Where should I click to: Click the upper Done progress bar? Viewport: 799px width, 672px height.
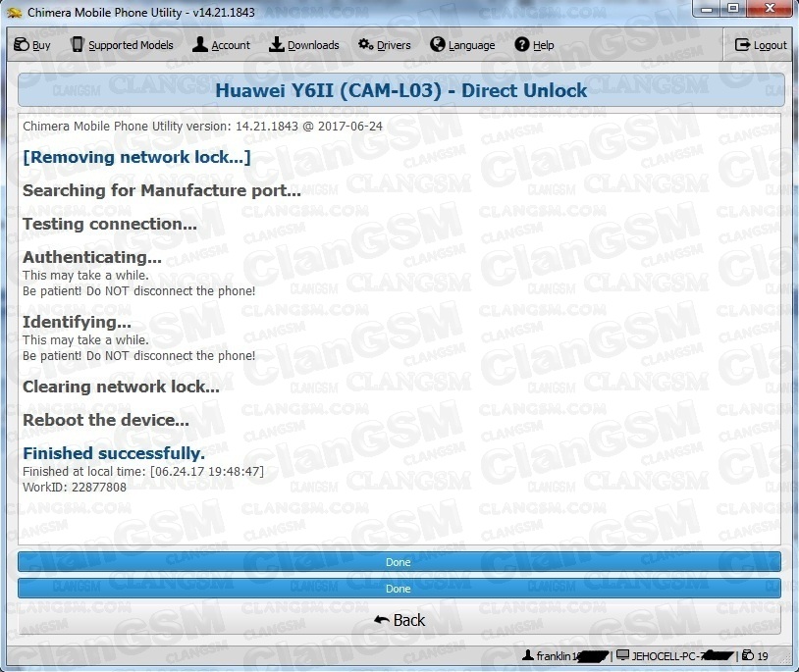(x=399, y=562)
